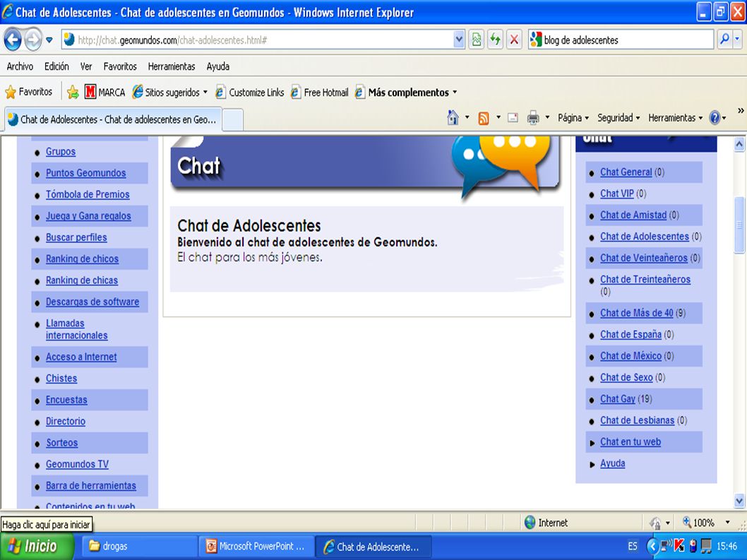Expand the Herramientas command bar menu
Image resolution: width=747 pixels, height=560 pixels.
[x=675, y=118]
